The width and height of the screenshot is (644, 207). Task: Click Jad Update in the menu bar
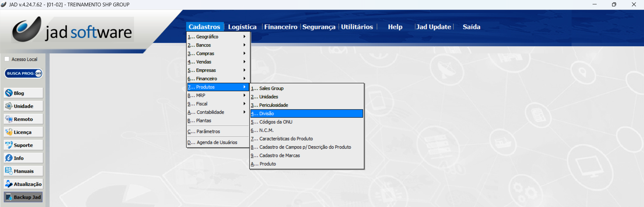tap(433, 27)
